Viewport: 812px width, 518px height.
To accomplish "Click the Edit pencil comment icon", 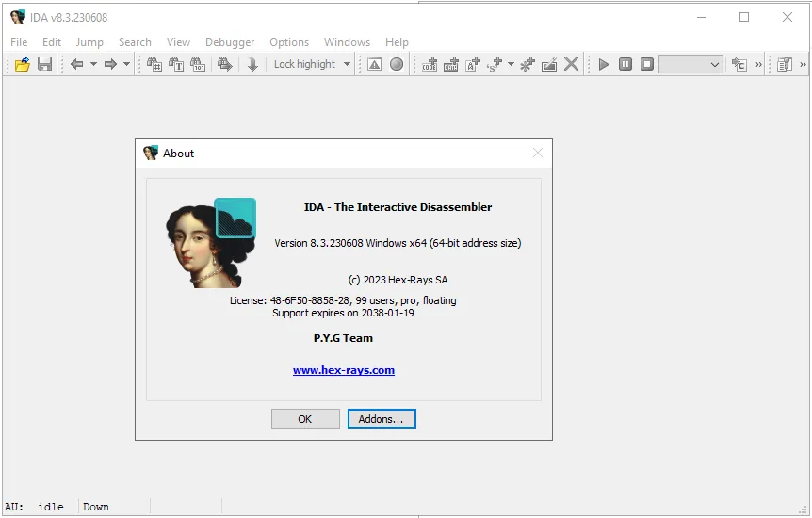I will point(549,64).
